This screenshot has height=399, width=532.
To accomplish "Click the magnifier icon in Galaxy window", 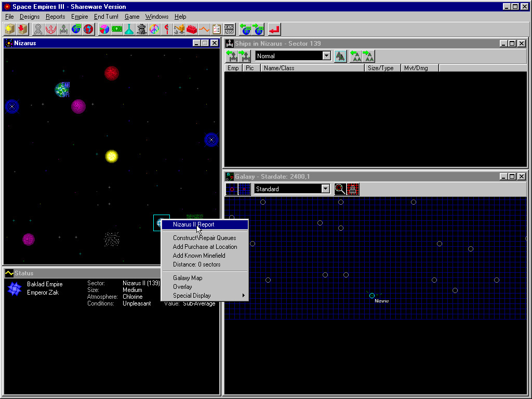I will pyautogui.click(x=340, y=189).
